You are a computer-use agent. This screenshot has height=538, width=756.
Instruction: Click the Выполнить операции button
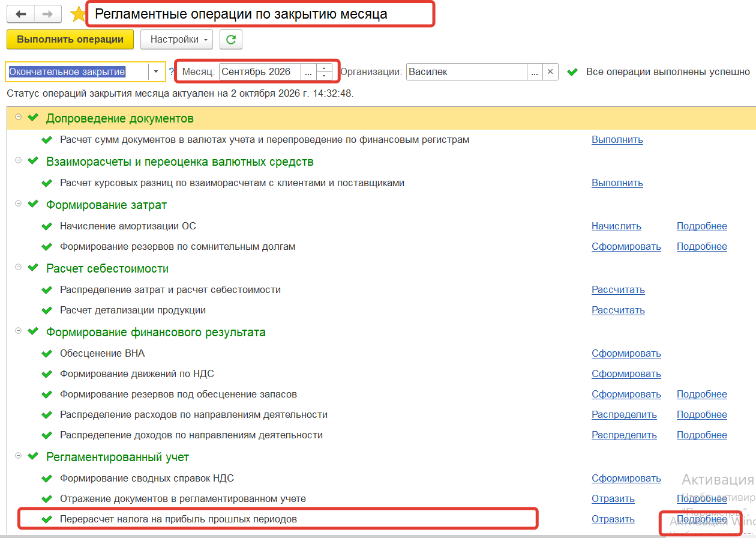[70, 40]
